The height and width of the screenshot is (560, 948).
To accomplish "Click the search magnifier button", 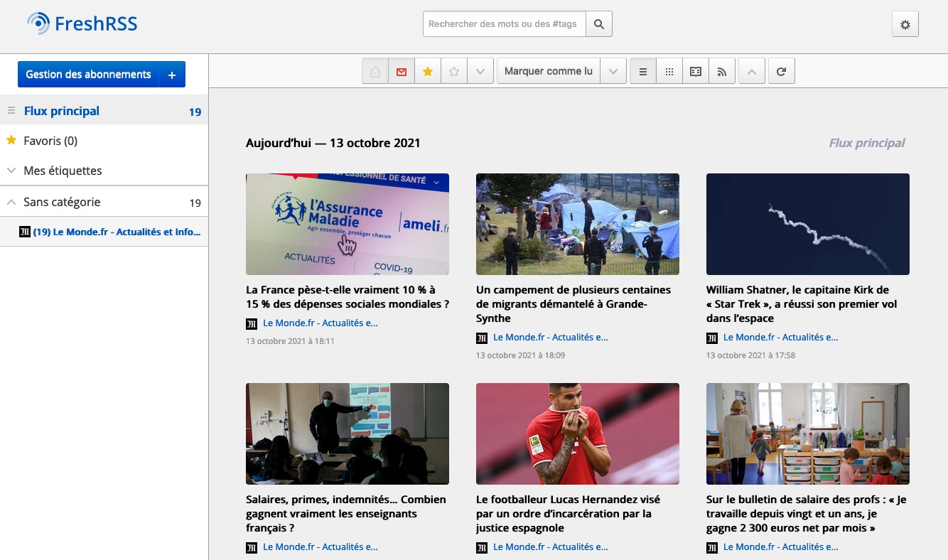I will click(599, 24).
